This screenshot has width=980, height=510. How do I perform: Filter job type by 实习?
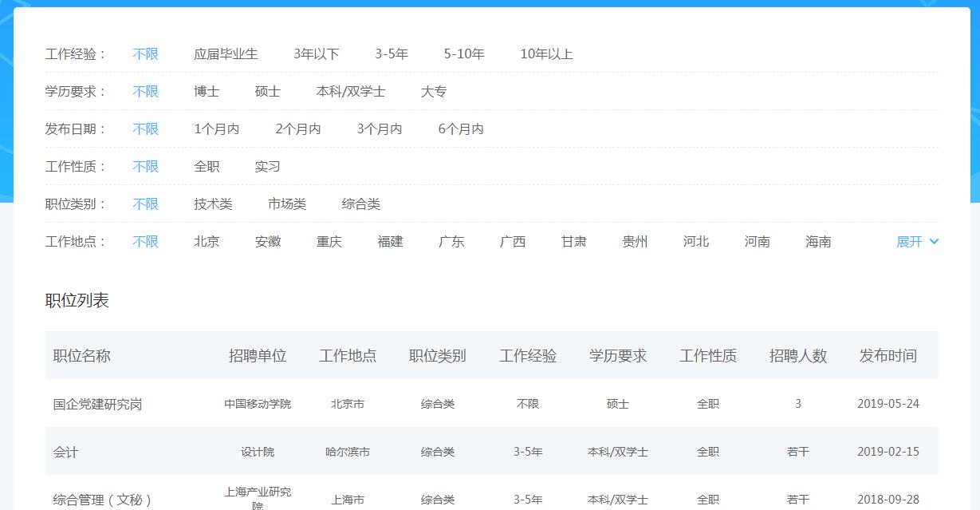click(x=268, y=167)
